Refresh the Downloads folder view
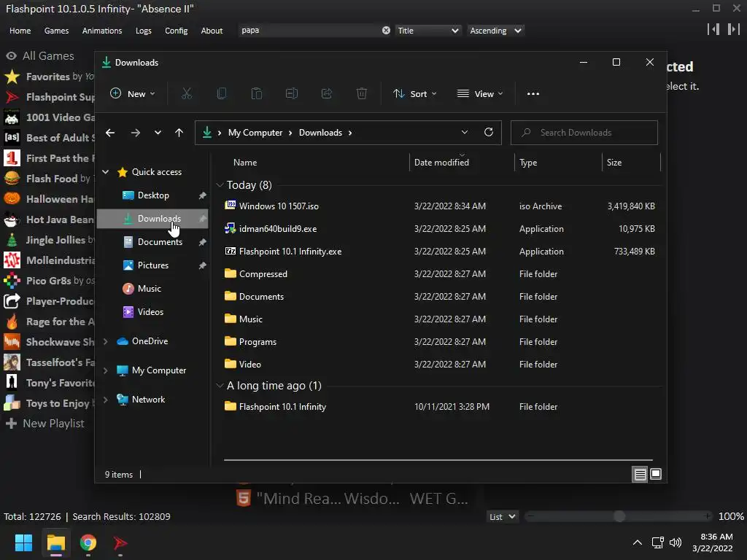 (x=488, y=133)
